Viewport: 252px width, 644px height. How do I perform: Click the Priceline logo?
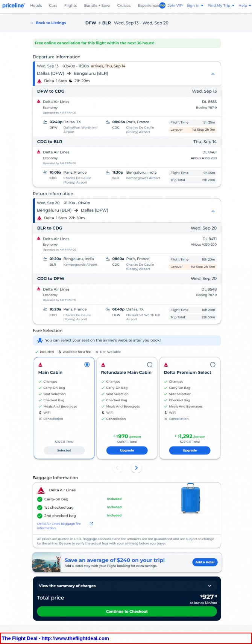point(14,5)
